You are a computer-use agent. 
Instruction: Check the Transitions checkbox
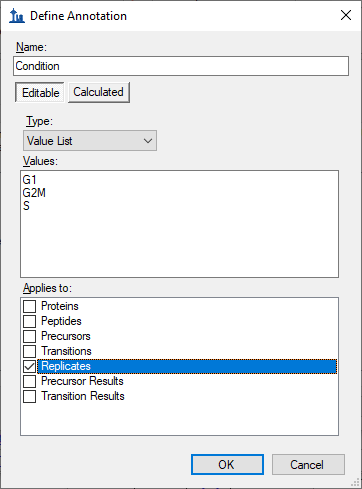[x=29, y=351]
